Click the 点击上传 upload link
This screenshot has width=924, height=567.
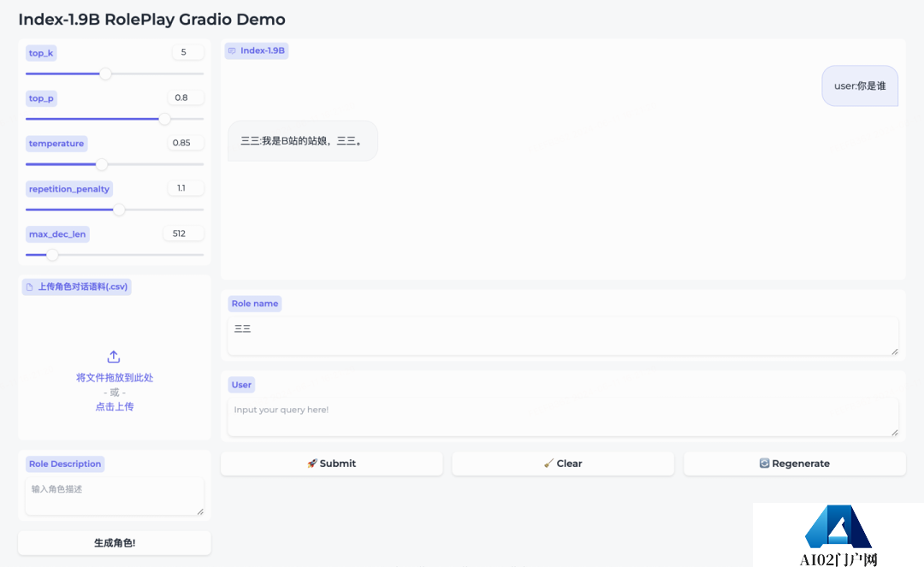coord(115,407)
